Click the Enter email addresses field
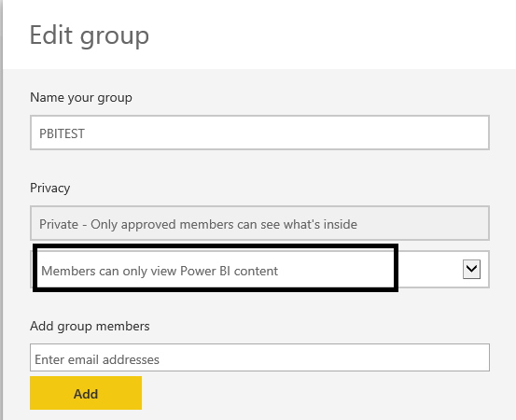516x420 pixels. coord(259,357)
